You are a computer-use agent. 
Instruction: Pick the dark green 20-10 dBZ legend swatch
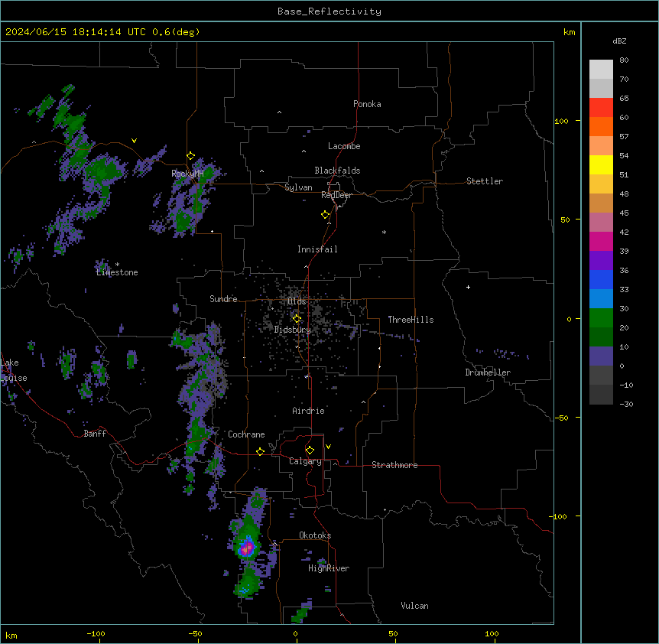tap(601, 337)
